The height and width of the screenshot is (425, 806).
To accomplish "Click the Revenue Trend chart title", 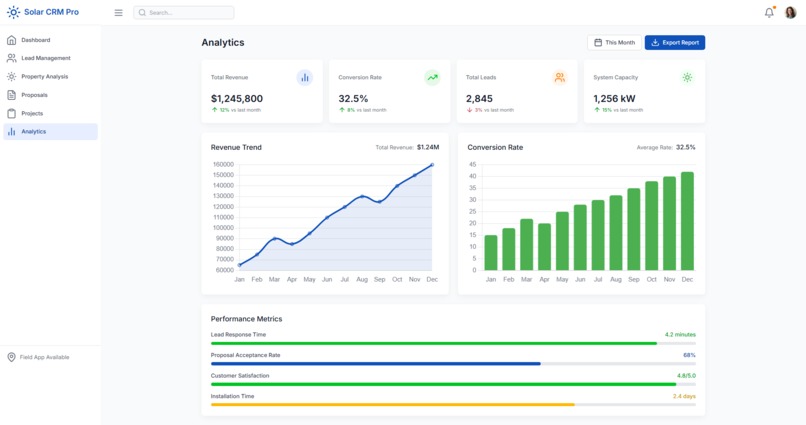I will (236, 147).
